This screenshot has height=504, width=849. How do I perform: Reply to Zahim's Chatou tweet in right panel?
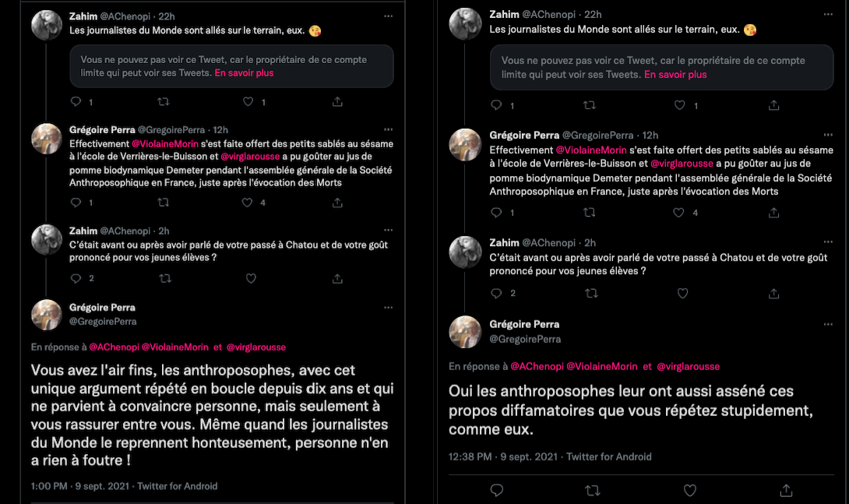[x=497, y=294]
